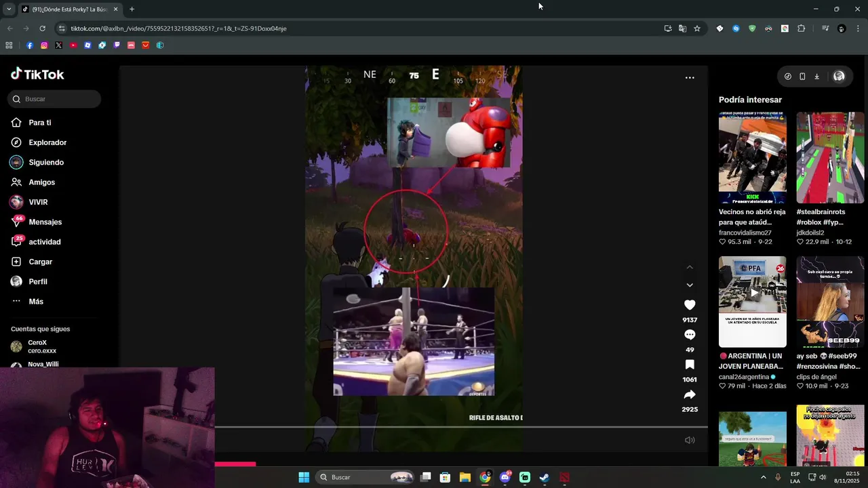Screen dimensions: 868x488
Task: Open Chrome extensions puzzle icon
Action: [x=801, y=28]
